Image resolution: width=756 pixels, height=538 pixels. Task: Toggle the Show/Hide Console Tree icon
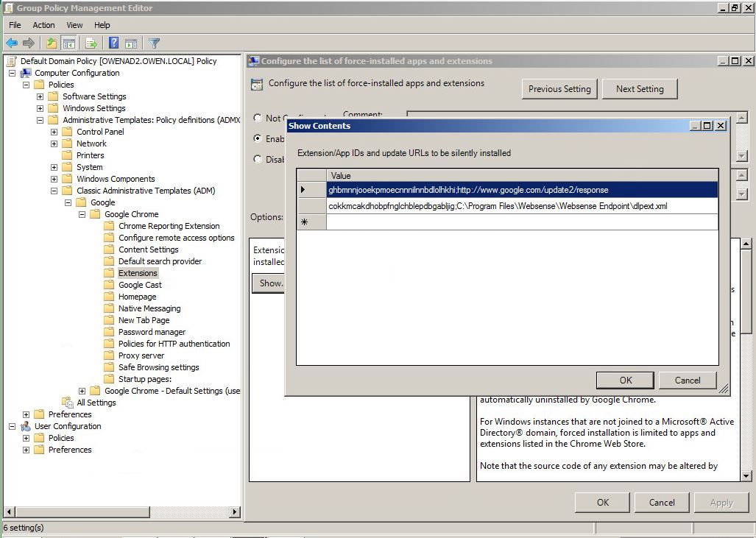68,43
